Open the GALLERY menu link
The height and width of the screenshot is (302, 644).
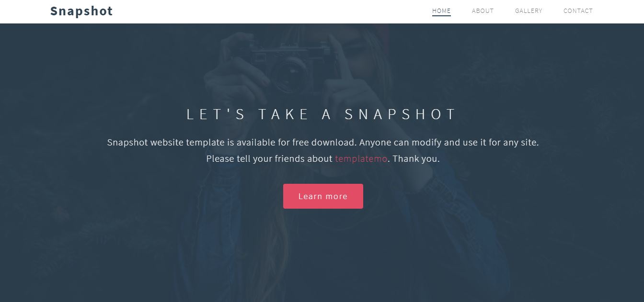point(529,11)
